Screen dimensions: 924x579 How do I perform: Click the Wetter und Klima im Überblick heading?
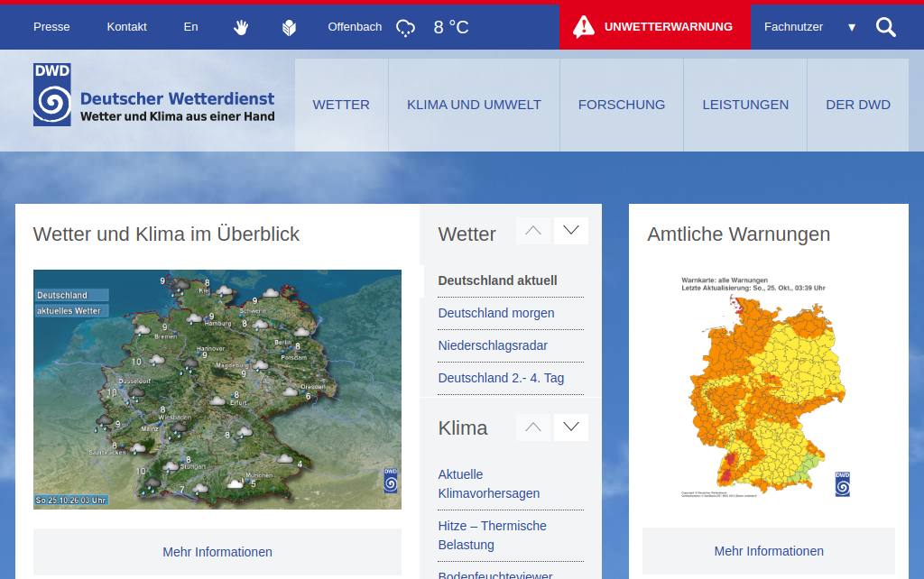click(x=166, y=234)
